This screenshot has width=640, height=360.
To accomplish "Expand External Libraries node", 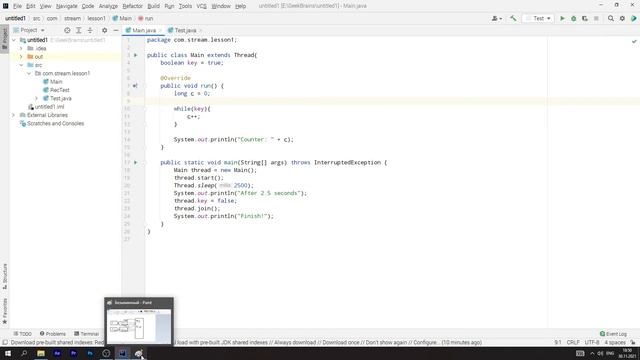I will [x=14, y=115].
